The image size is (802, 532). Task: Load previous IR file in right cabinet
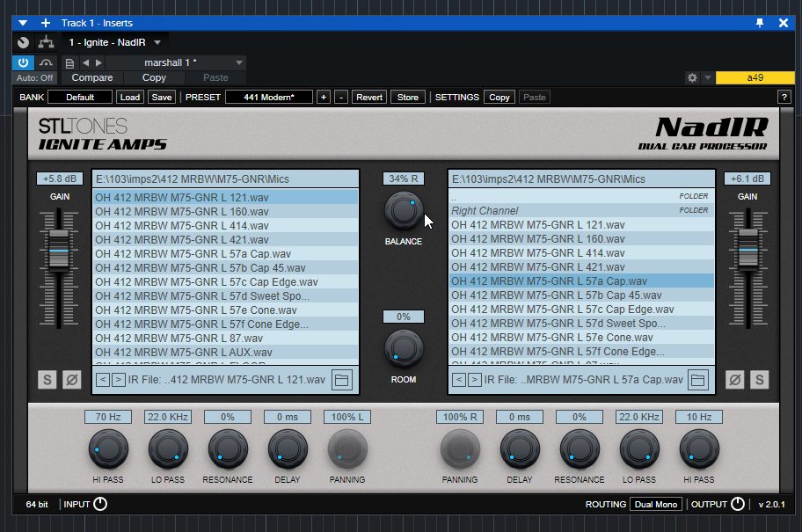pos(459,380)
